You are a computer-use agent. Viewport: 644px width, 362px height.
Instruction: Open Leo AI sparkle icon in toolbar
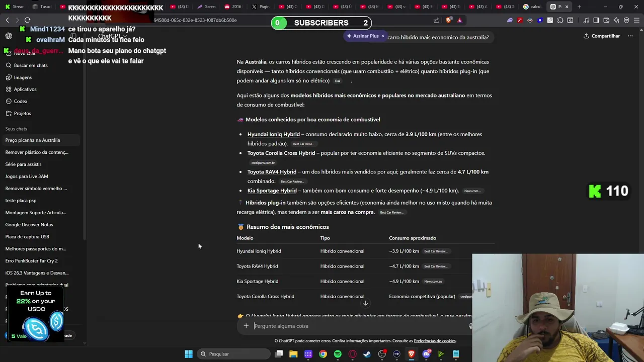click(x=616, y=20)
